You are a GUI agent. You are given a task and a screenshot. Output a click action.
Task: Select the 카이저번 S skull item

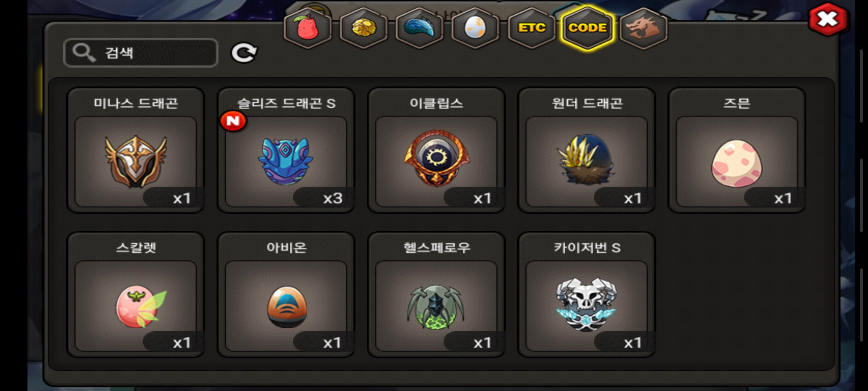[x=587, y=295]
